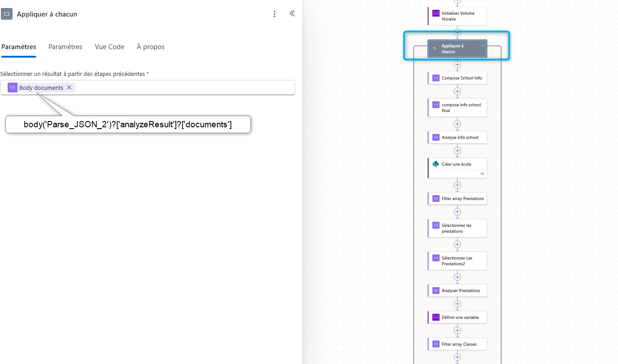Add step below Sélectionner les prestations node
This screenshot has height=364, width=618.
click(457, 244)
